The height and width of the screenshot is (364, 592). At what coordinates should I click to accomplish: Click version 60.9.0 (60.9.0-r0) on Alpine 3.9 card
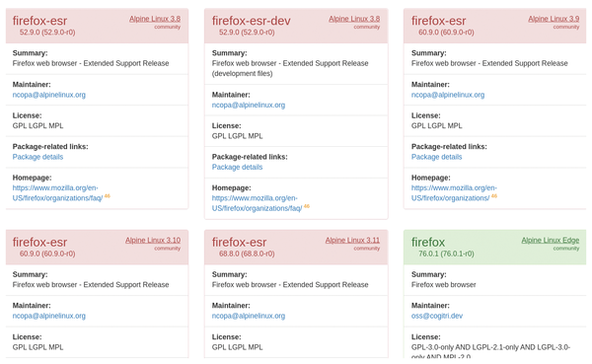[446, 33]
